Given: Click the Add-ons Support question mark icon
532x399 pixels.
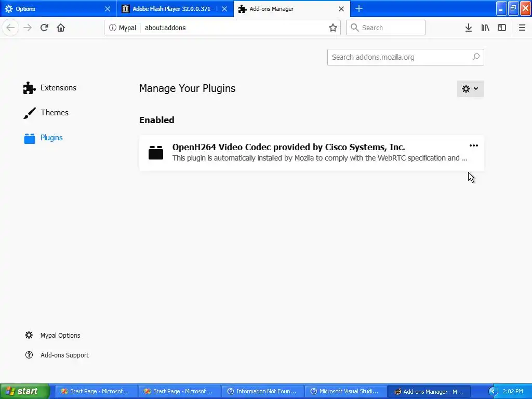Looking at the screenshot, I should coord(29,355).
